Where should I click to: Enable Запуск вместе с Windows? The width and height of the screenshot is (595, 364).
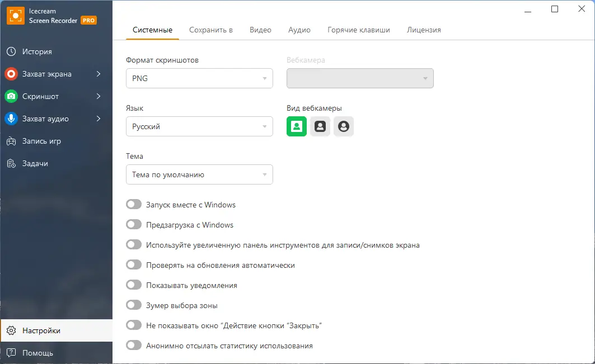click(x=134, y=204)
